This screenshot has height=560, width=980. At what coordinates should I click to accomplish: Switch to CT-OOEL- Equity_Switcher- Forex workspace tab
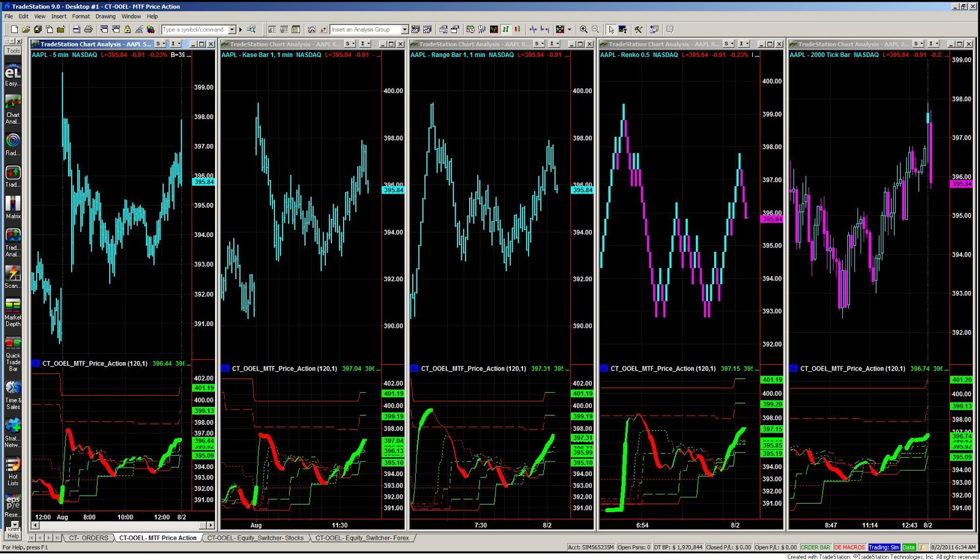click(x=362, y=538)
